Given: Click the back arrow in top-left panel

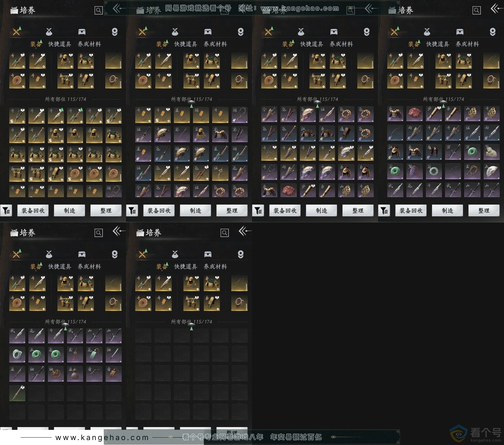Looking at the screenshot, I should tap(119, 8).
